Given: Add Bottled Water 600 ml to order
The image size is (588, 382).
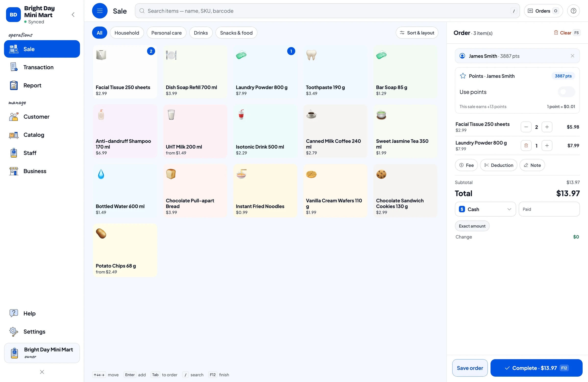Looking at the screenshot, I should click(125, 191).
